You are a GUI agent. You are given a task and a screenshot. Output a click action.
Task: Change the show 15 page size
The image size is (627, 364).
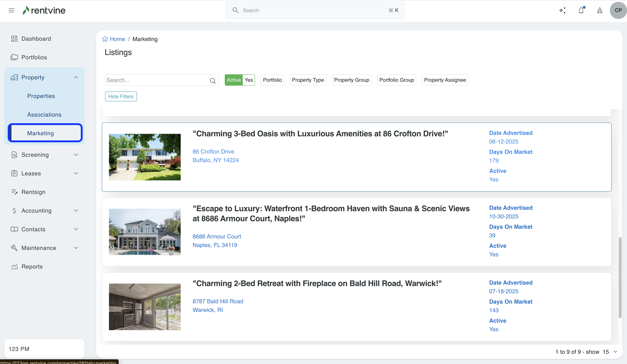point(610,352)
